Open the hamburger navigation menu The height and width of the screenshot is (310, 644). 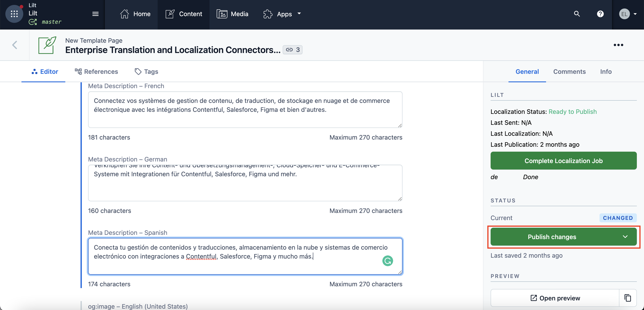click(95, 14)
